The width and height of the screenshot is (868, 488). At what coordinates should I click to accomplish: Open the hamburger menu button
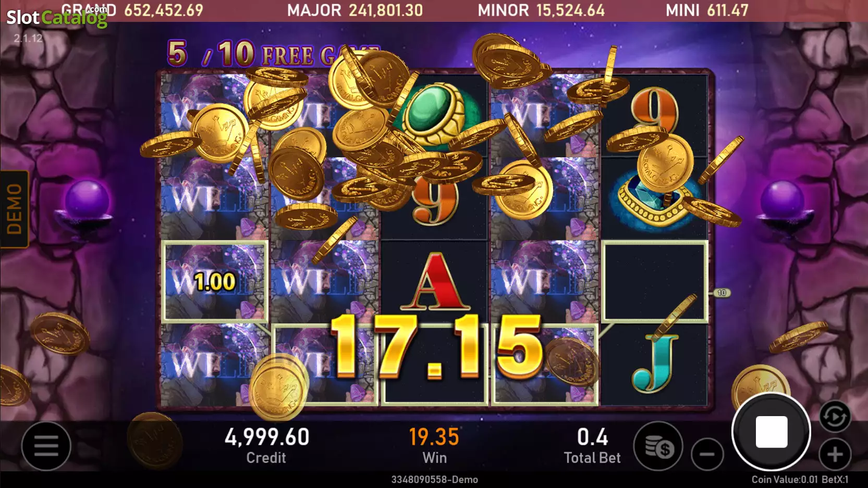tap(46, 446)
